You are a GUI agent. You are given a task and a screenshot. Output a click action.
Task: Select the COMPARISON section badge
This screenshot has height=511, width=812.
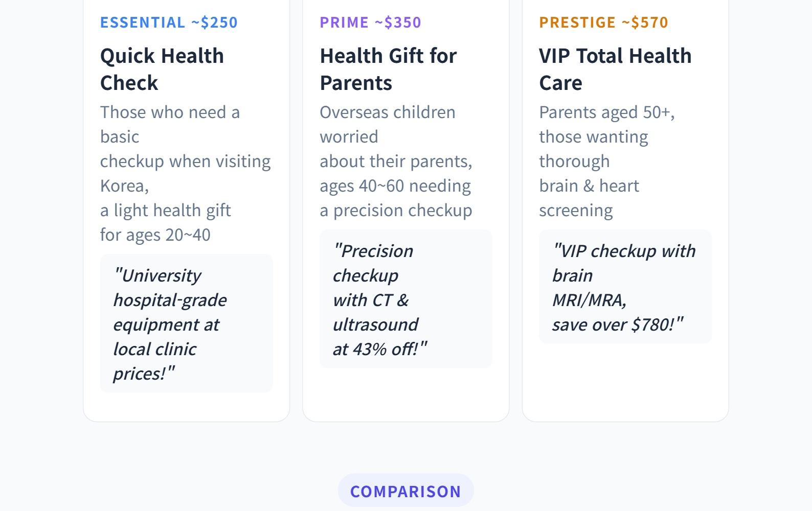click(x=405, y=491)
